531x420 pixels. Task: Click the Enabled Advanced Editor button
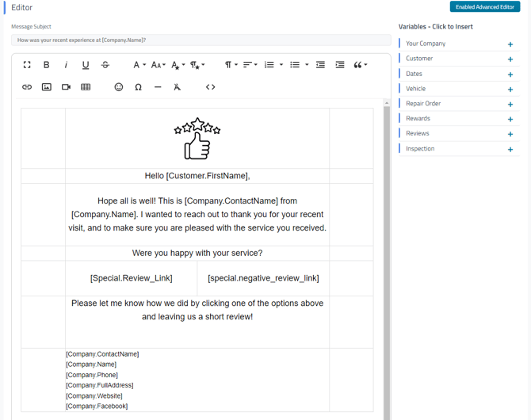pyautogui.click(x=484, y=7)
